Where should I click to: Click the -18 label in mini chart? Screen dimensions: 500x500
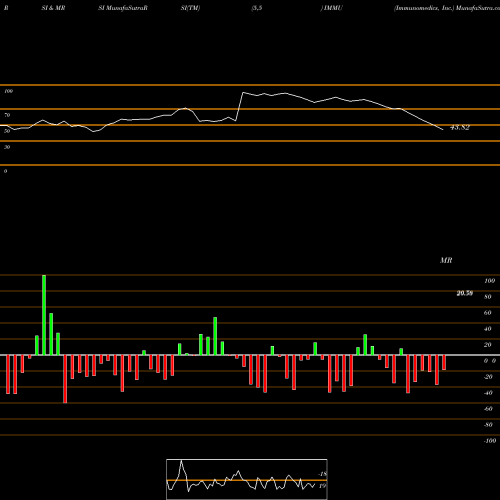point(322,474)
